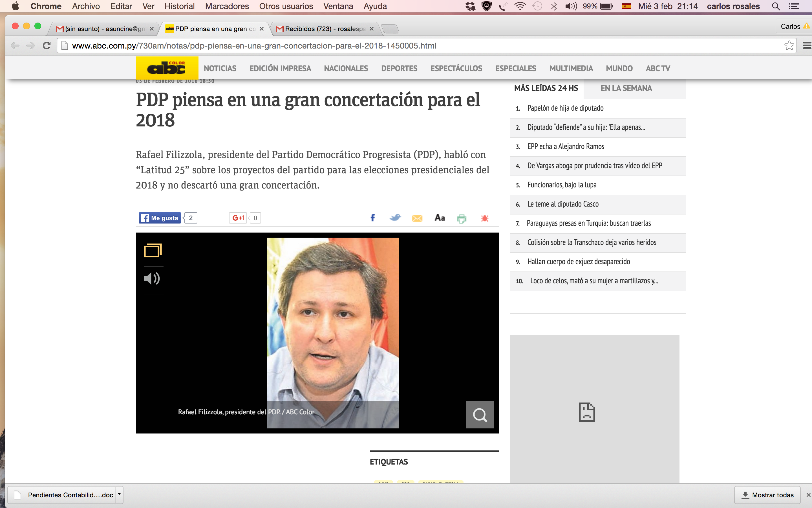
Task: Open ABC Color logo home page
Action: pos(167,68)
